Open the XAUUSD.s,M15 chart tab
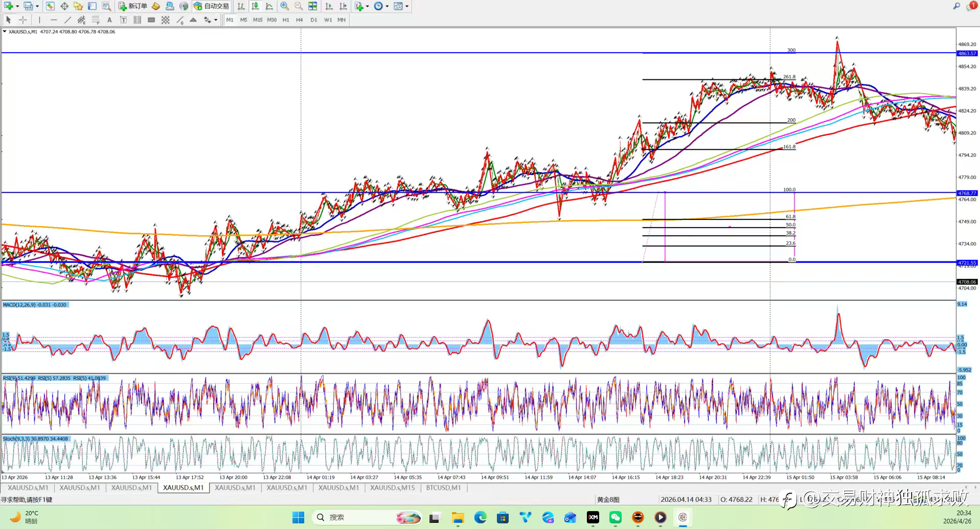This screenshot has height=529, width=980. (x=392, y=488)
